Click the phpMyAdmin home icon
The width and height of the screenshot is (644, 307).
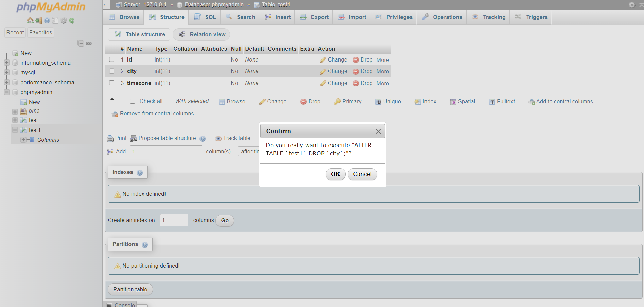click(30, 20)
